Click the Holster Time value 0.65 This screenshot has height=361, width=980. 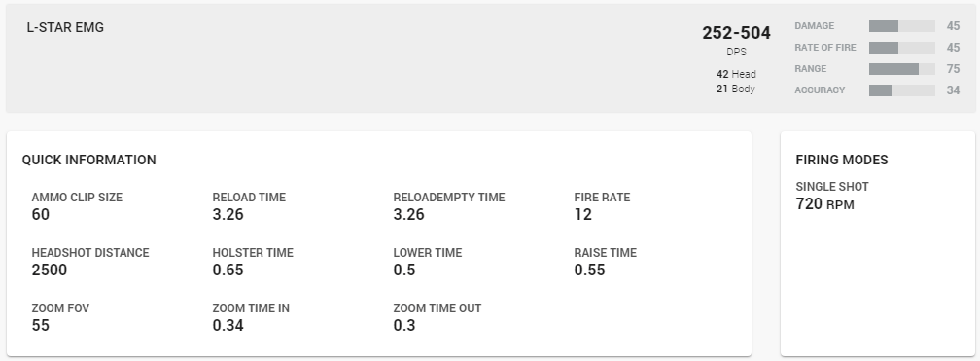[228, 270]
